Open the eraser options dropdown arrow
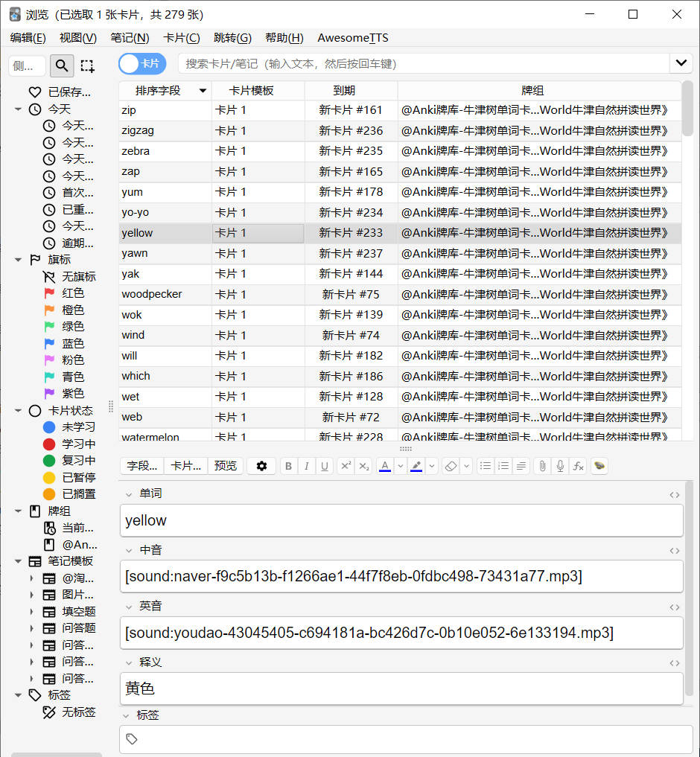 [466, 467]
